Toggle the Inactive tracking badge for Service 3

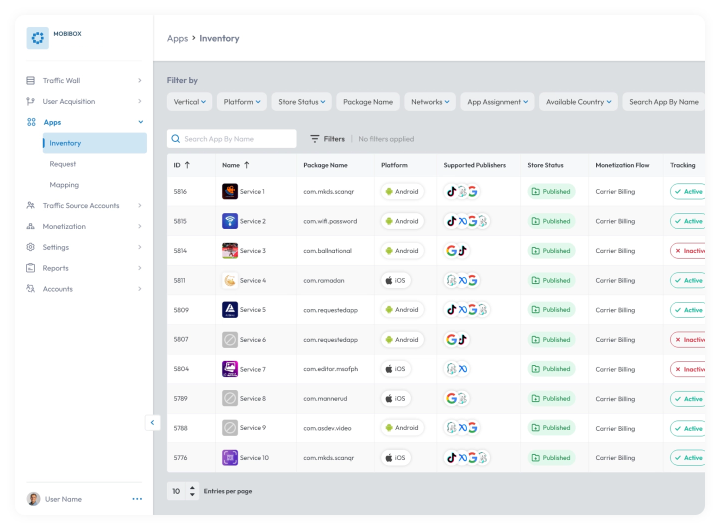point(687,251)
